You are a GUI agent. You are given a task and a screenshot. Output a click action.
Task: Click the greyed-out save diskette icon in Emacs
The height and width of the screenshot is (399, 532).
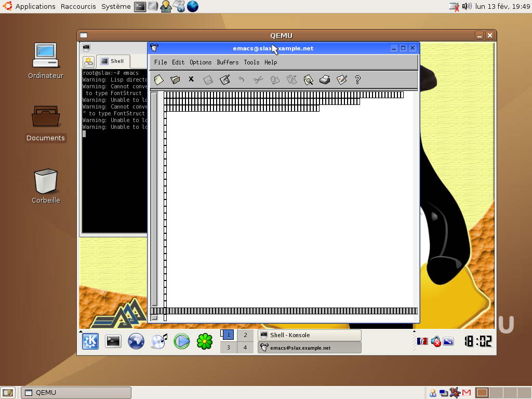(208, 79)
